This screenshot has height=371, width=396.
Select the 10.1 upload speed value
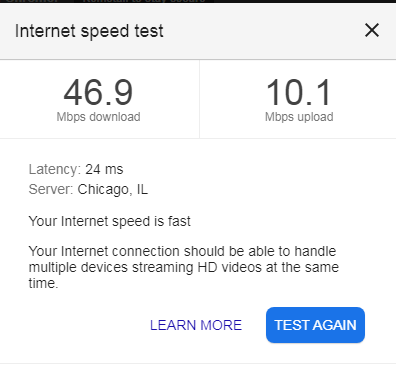[x=299, y=92]
